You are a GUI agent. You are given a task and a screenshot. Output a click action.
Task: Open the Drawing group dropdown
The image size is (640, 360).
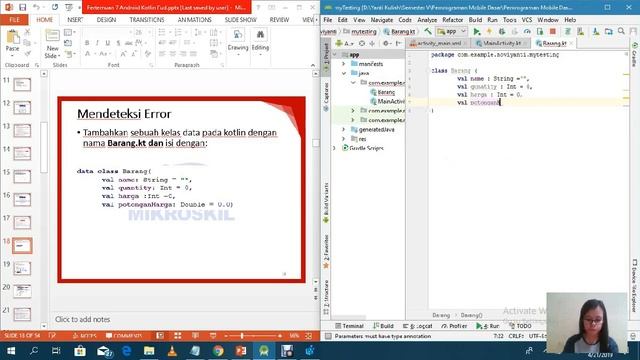tap(238, 42)
